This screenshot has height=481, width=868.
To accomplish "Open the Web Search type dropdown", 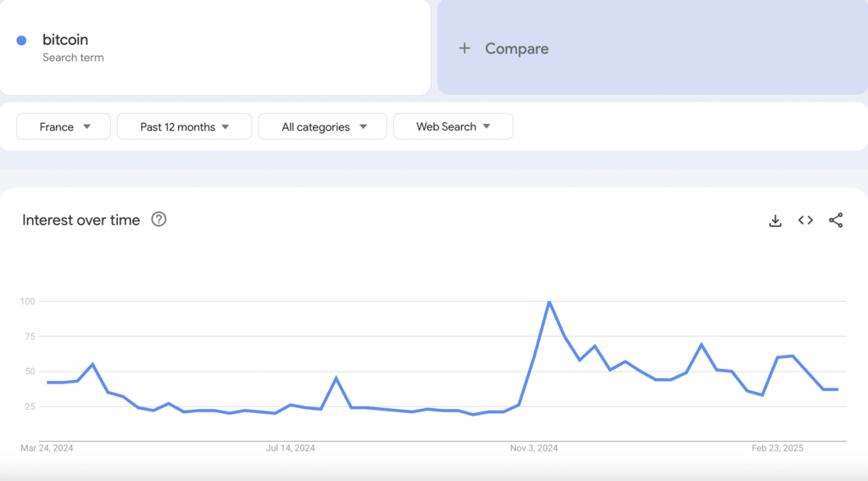I will (x=453, y=126).
